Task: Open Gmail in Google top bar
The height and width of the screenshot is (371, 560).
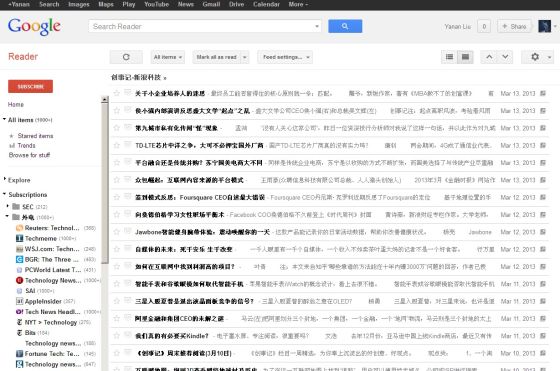Action: (211, 4)
